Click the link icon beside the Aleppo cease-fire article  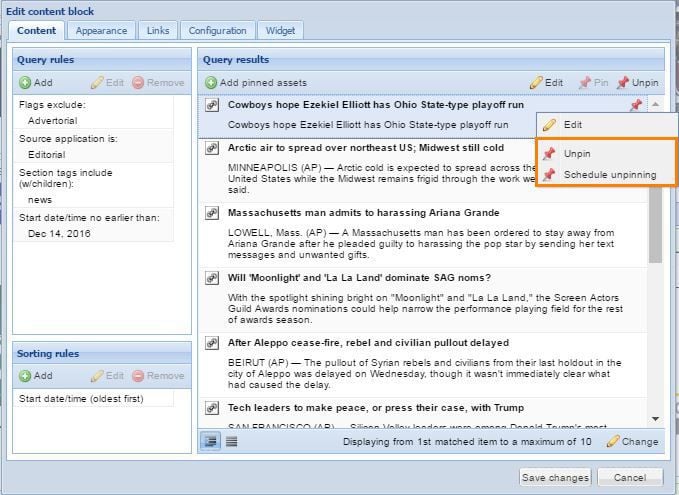[212, 343]
